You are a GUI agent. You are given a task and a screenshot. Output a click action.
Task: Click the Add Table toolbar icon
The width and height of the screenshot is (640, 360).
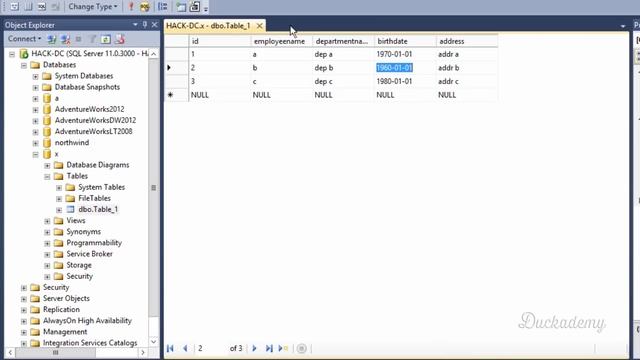coord(181,7)
